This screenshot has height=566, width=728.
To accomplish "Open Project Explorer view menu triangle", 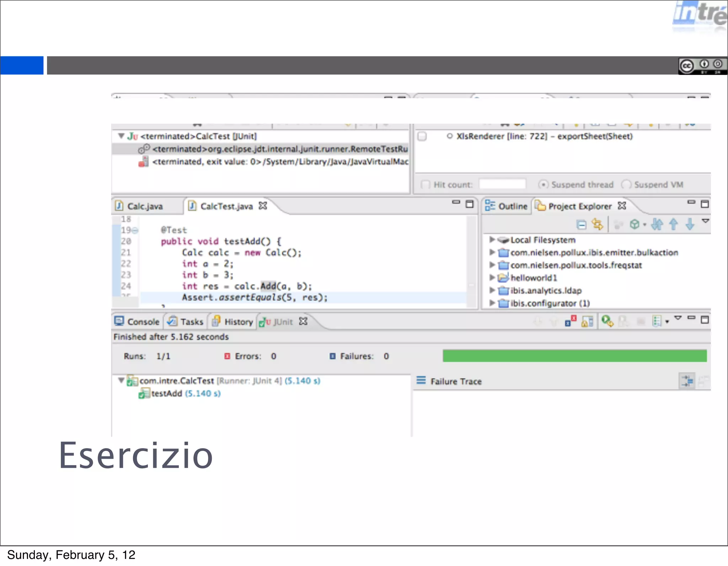I will [x=706, y=221].
